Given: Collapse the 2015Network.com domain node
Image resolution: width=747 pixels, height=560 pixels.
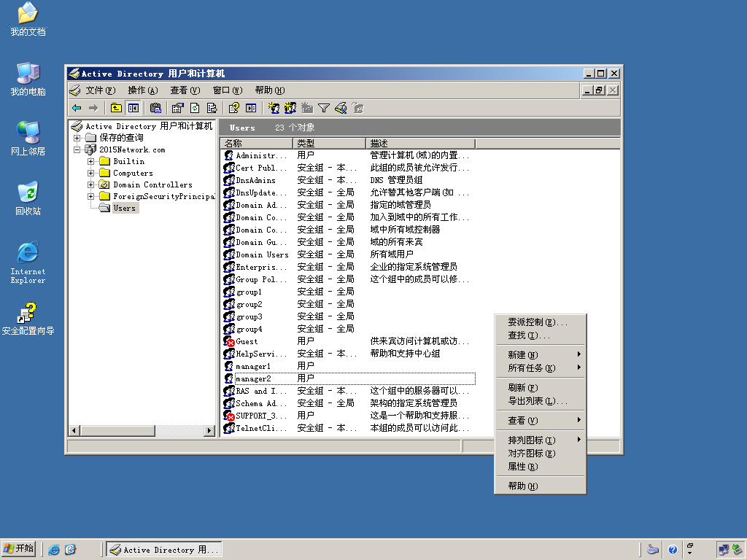Looking at the screenshot, I should click(x=77, y=149).
